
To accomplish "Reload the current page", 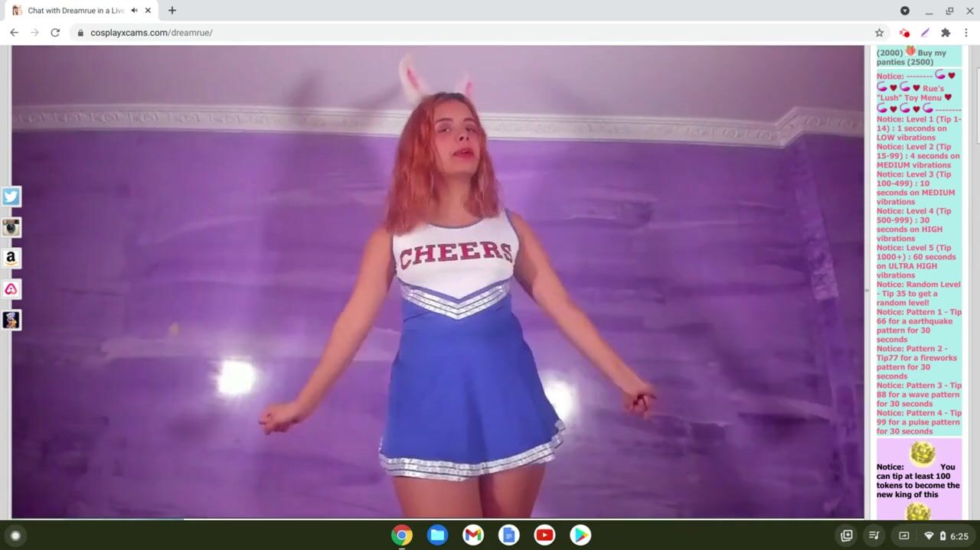I will 55,33.
